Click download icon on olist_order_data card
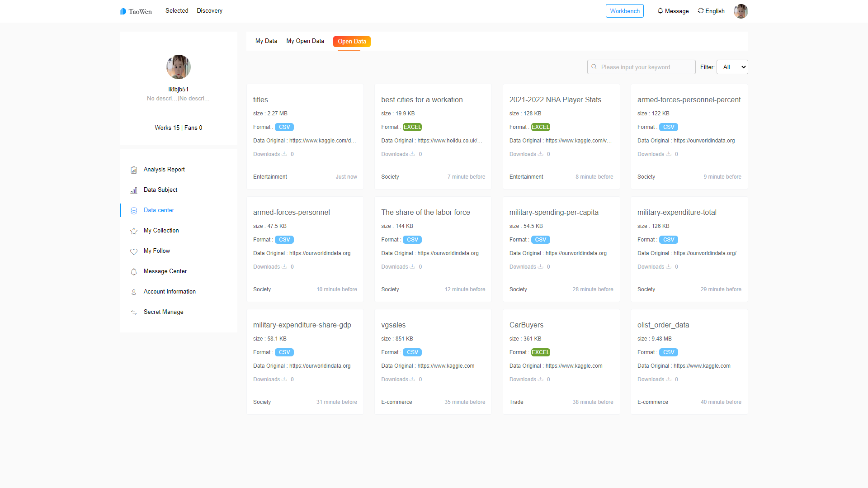868x488 pixels. [x=668, y=379]
